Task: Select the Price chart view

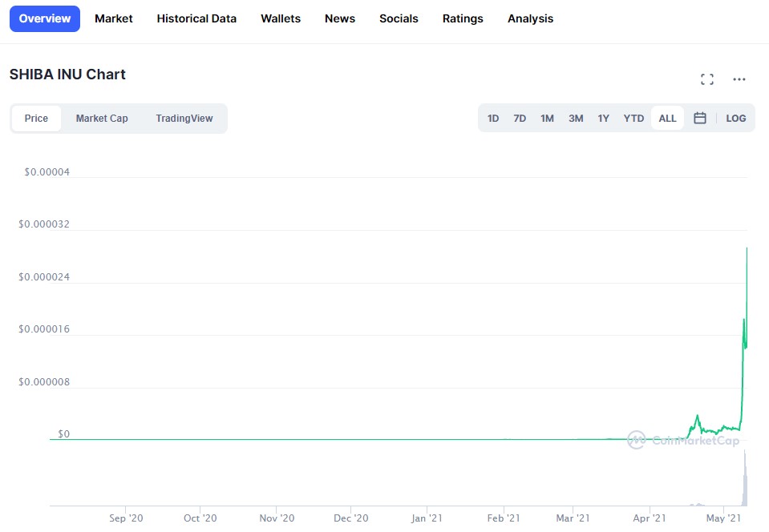Action: pyautogui.click(x=36, y=119)
